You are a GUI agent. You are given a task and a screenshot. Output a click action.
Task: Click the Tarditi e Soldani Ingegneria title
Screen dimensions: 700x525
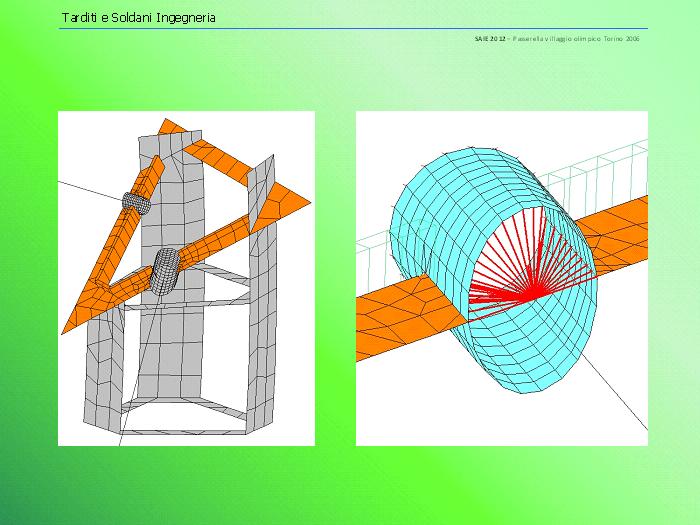(138, 18)
